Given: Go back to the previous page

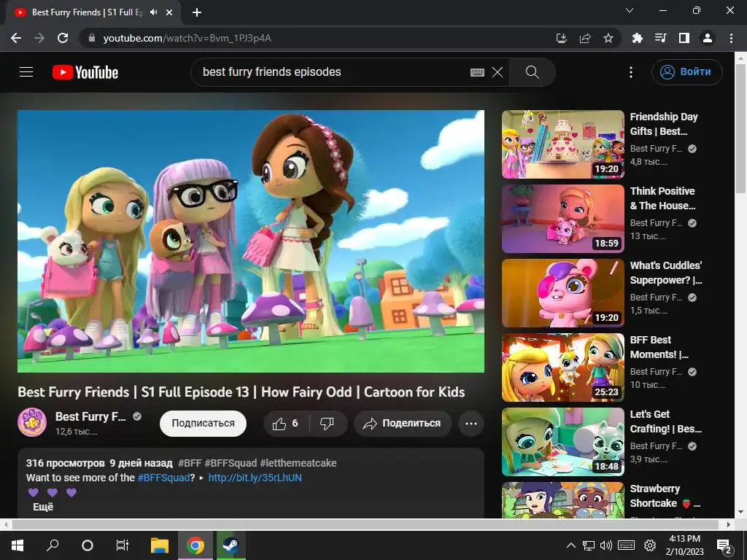Looking at the screenshot, I should [16, 38].
